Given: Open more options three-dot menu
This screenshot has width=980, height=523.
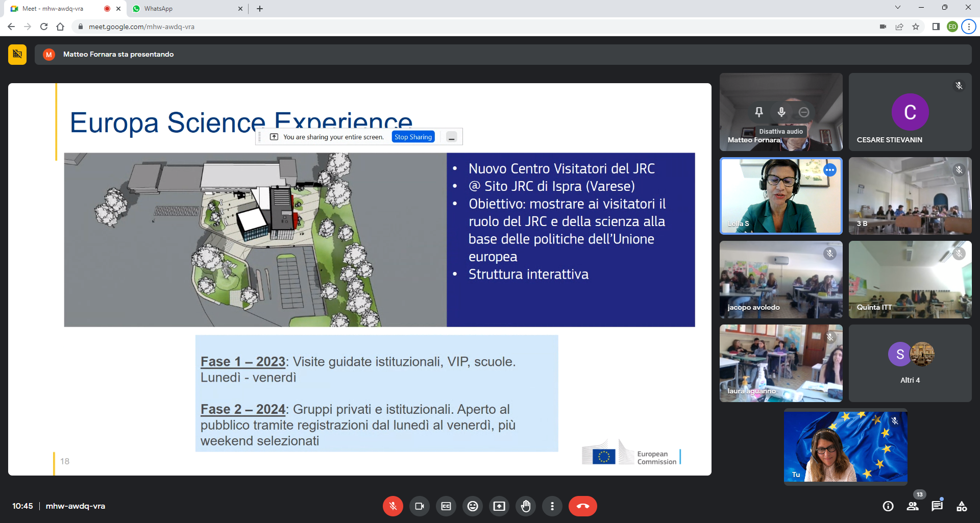Looking at the screenshot, I should [552, 506].
